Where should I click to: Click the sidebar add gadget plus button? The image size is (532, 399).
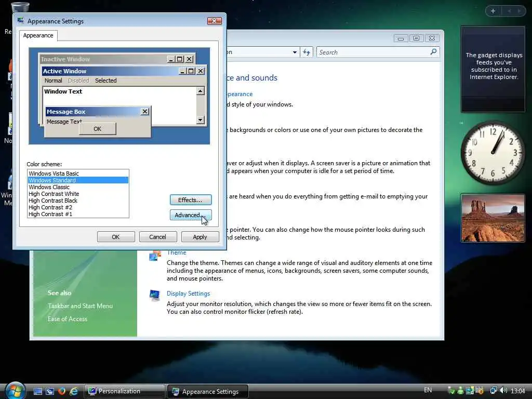(x=493, y=11)
